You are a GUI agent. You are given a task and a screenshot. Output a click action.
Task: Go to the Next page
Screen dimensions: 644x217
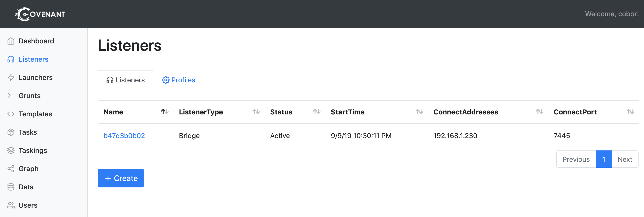pyautogui.click(x=625, y=159)
